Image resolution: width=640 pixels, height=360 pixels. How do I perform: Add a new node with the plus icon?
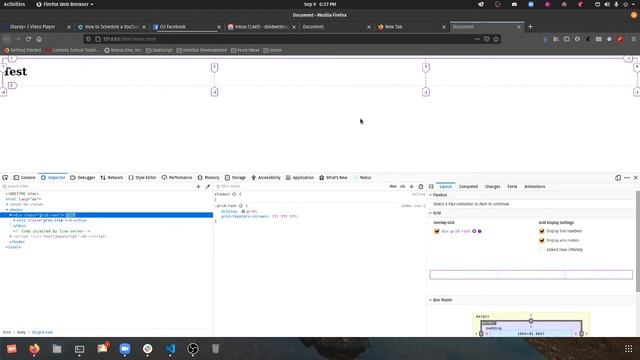click(x=198, y=187)
